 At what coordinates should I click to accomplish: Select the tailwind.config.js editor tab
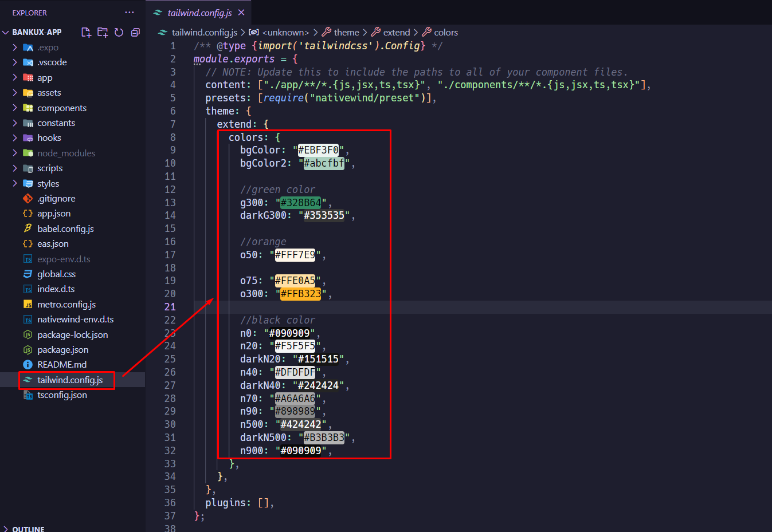click(x=199, y=12)
